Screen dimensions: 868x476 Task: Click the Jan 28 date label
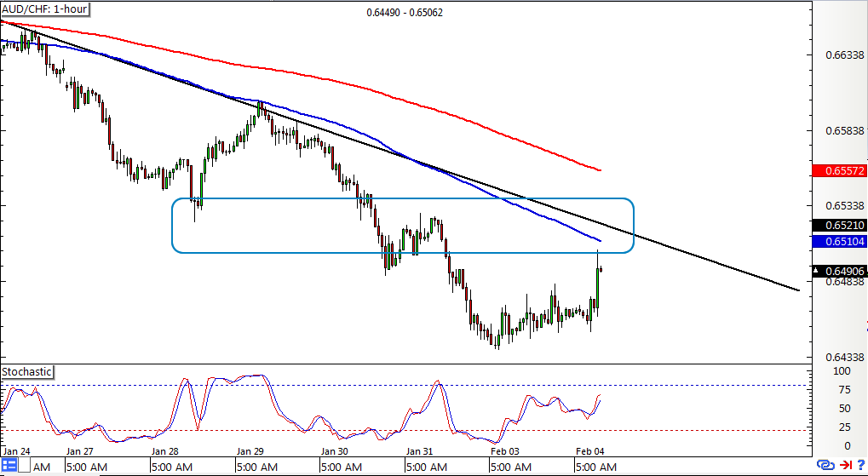pyautogui.click(x=167, y=450)
